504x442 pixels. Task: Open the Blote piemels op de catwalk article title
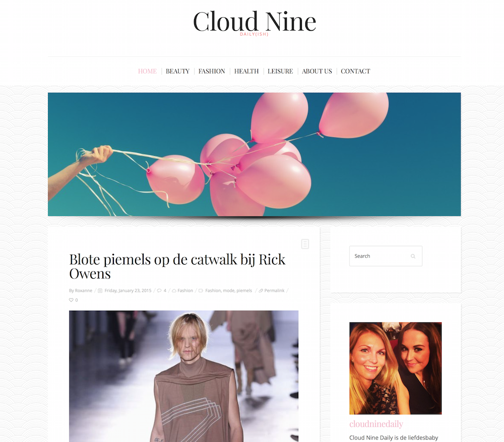coord(177,267)
